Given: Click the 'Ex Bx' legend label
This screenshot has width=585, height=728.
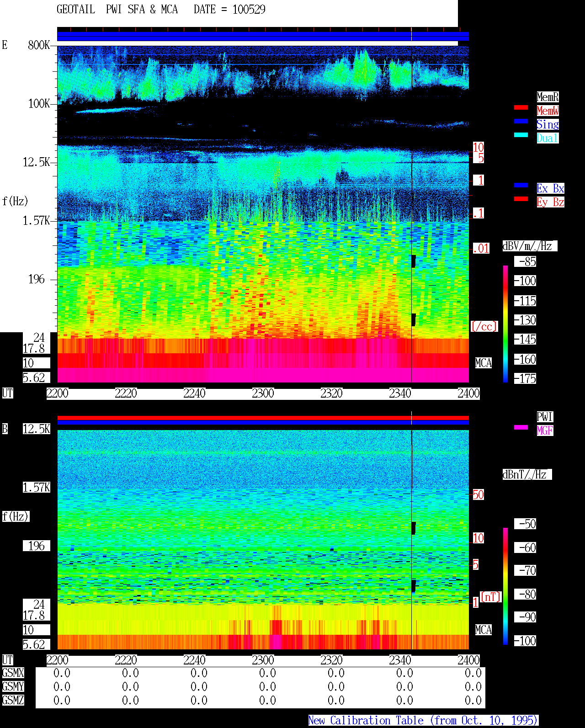Looking at the screenshot, I should [550, 188].
